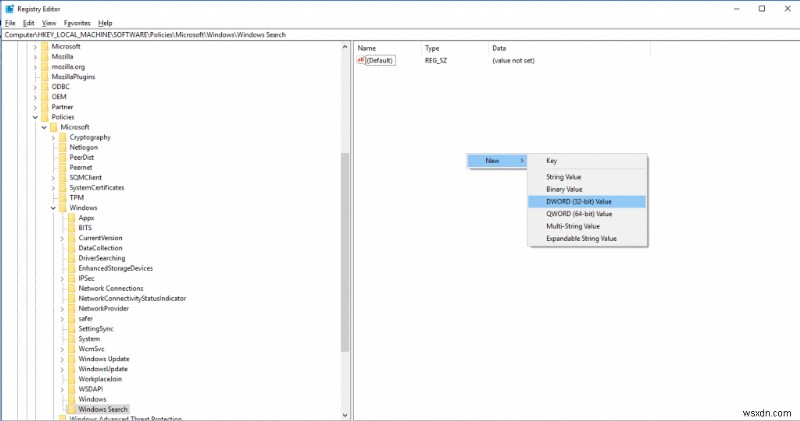The height and width of the screenshot is (421, 800).
Task: Click the registry path address bar
Action: click(400, 35)
